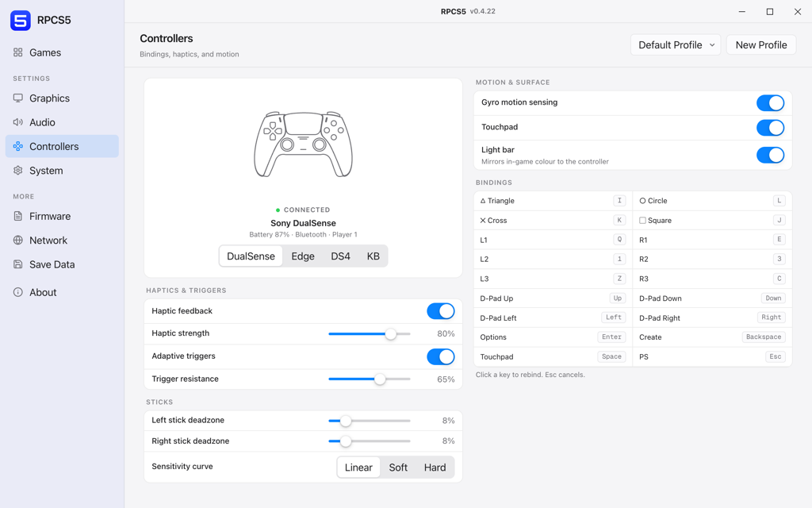Turn off the Touchpad switch
The height and width of the screenshot is (508, 812).
point(770,128)
